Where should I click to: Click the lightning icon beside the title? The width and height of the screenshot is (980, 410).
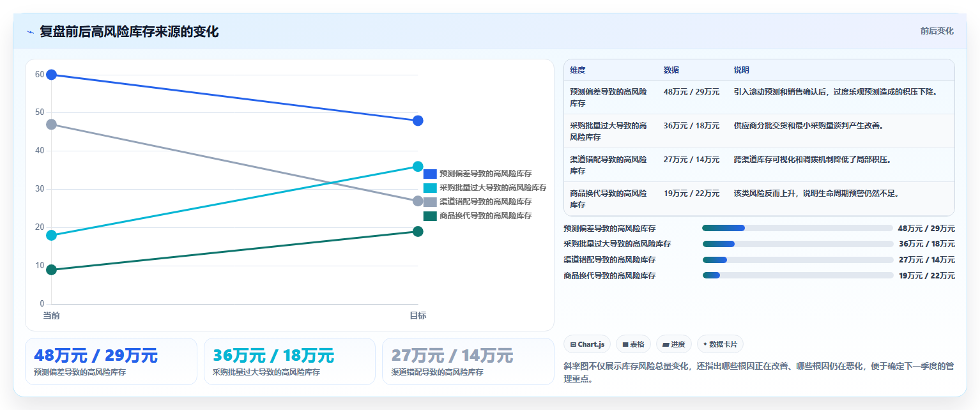click(30, 32)
